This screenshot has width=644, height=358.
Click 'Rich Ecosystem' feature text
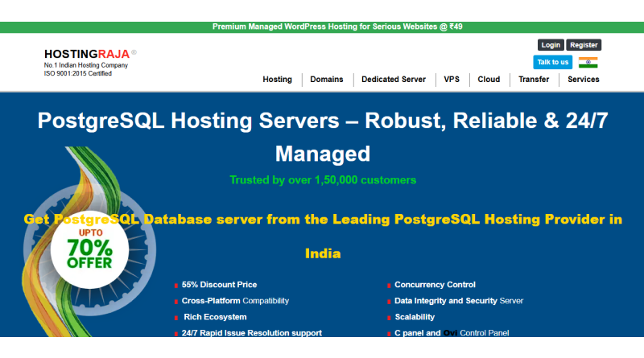click(215, 317)
